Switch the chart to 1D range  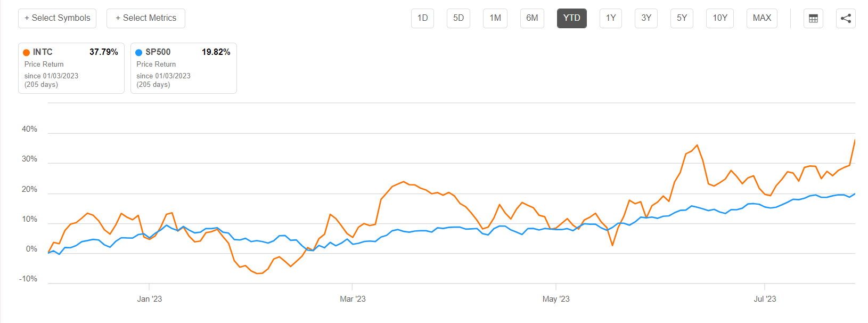tap(423, 18)
